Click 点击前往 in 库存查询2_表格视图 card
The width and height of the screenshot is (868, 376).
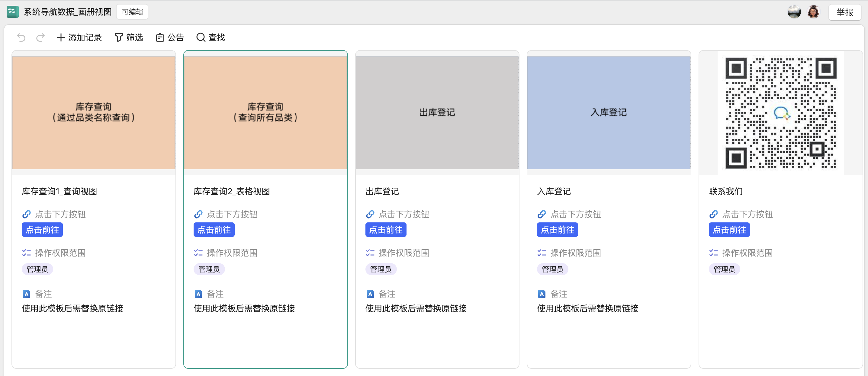pyautogui.click(x=214, y=230)
